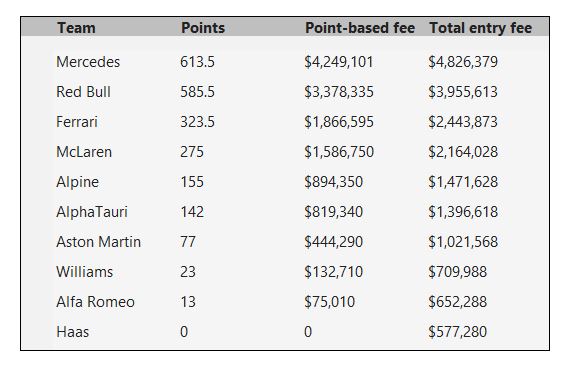Click the Mercedes team name
The height and width of the screenshot is (375, 567).
[88, 62]
